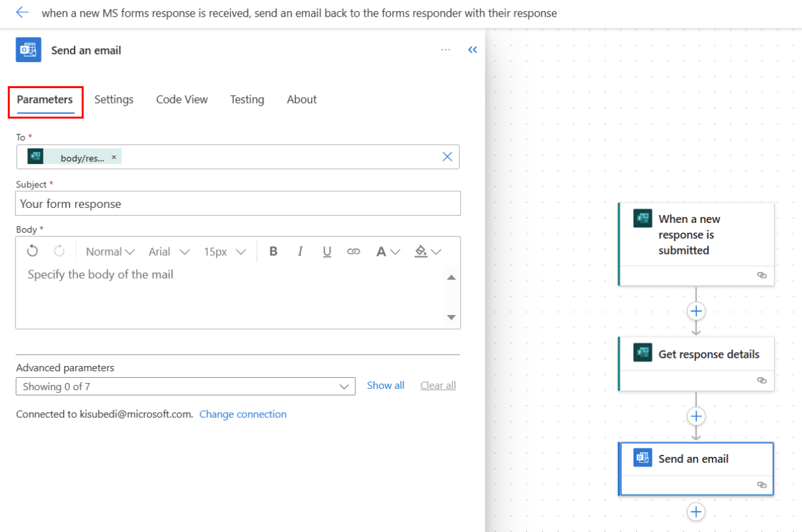The width and height of the screenshot is (802, 532).
Task: Add a step after the trigger card
Action: tap(696, 311)
